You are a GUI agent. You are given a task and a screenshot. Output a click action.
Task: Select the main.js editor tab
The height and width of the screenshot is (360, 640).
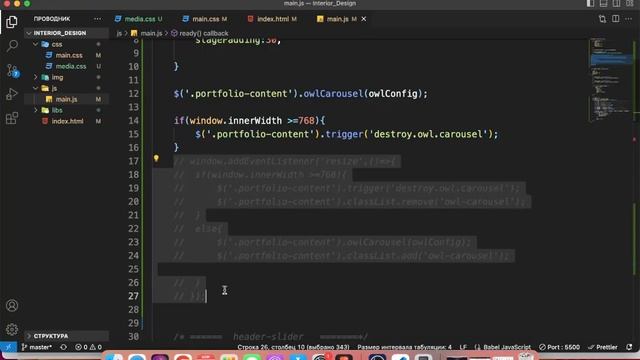tap(337, 19)
